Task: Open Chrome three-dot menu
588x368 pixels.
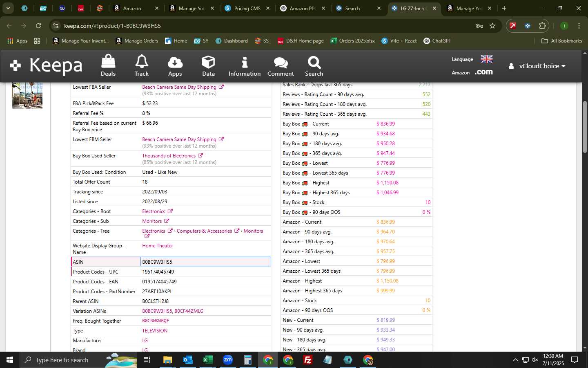Action: (x=579, y=26)
